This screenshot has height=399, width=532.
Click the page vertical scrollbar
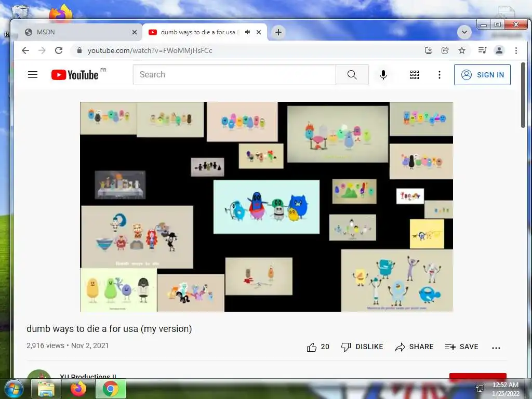click(523, 95)
